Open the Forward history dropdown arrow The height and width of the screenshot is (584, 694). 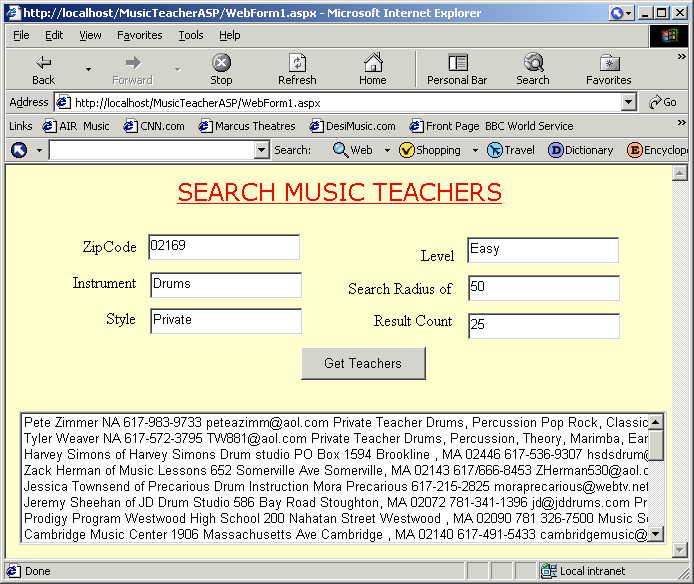coord(177,69)
